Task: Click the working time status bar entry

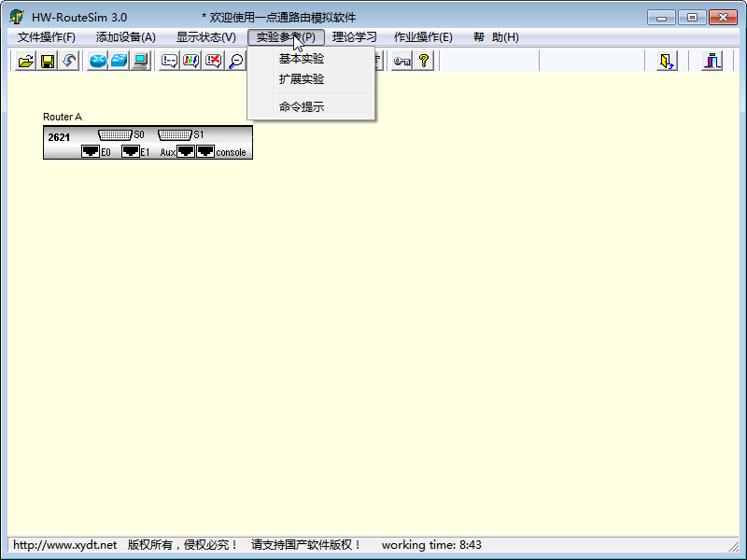Action: tap(431, 545)
